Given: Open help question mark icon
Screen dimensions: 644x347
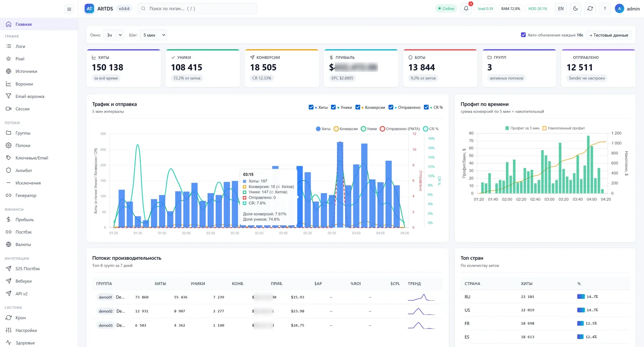Looking at the screenshot, I should [605, 8].
